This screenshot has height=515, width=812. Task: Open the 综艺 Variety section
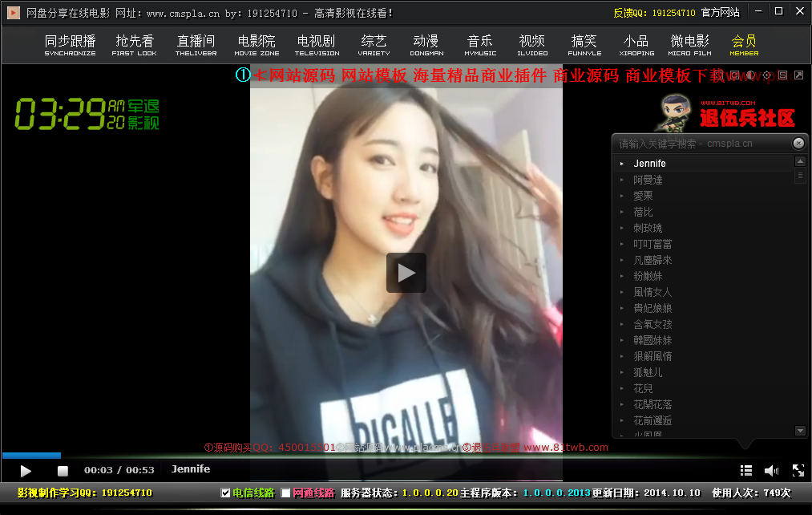pos(374,45)
